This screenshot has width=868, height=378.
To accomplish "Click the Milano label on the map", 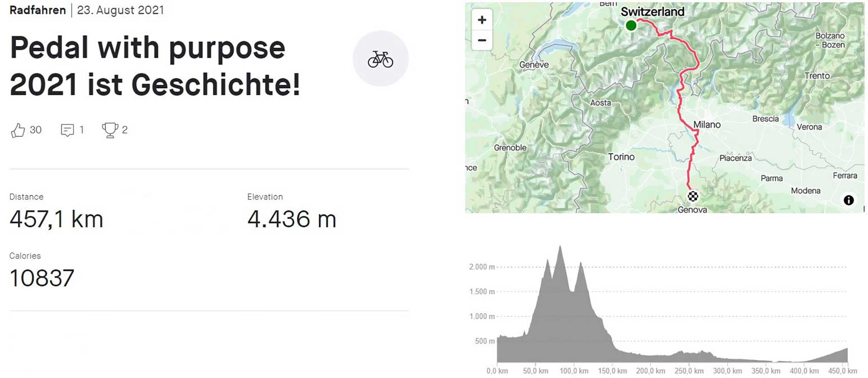I will (707, 125).
